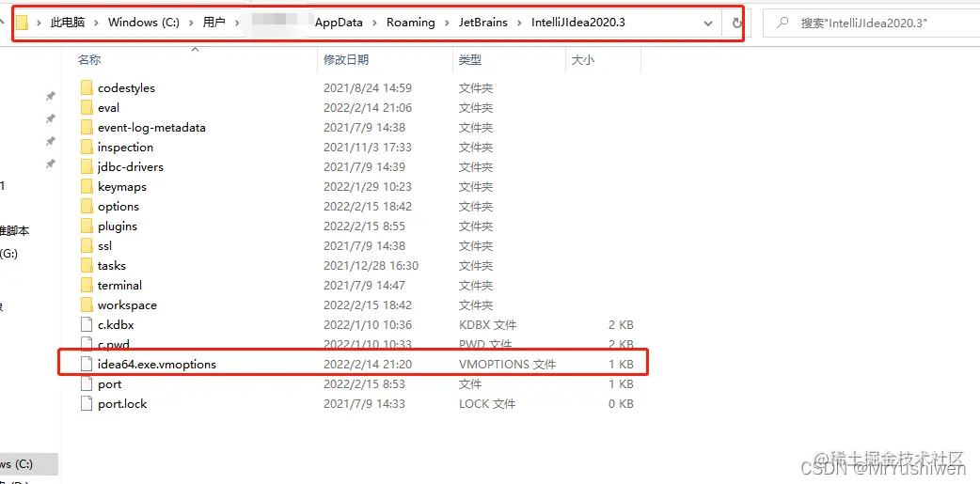Select the plugins folder name
This screenshot has height=484, width=980.
click(x=118, y=226)
